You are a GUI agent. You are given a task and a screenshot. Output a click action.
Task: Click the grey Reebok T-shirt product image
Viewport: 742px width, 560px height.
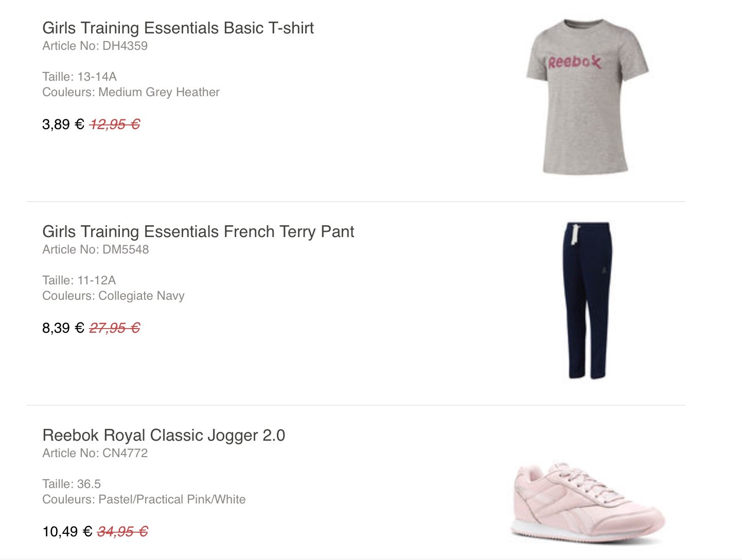587,98
